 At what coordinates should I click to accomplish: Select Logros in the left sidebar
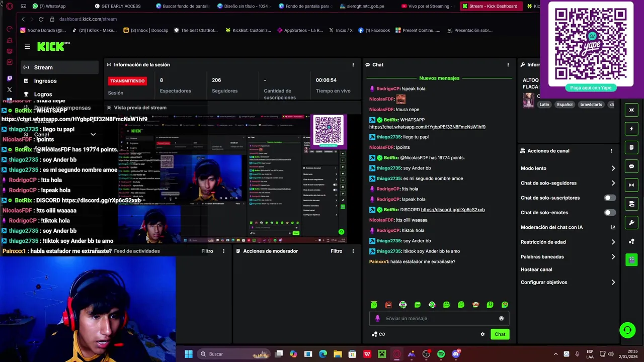coord(60,95)
